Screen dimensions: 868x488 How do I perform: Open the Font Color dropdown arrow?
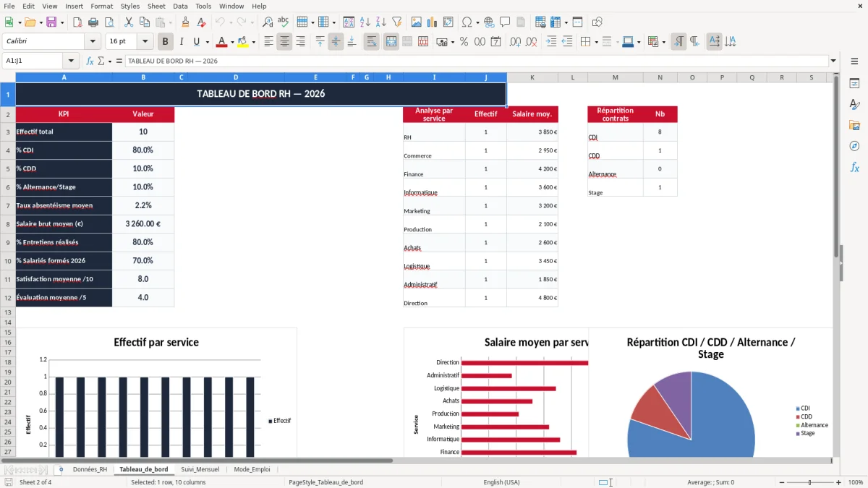point(232,42)
